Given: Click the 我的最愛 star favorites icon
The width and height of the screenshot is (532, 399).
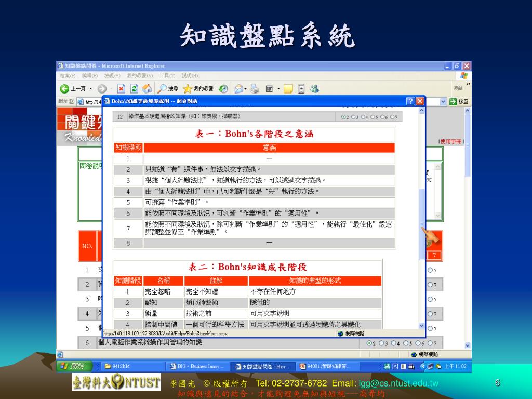Looking at the screenshot, I should click(187, 89).
